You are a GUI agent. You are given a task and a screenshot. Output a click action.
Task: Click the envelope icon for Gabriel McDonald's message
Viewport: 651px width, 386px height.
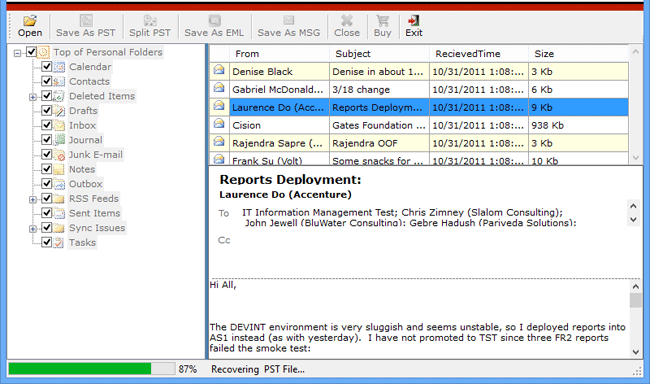click(219, 88)
